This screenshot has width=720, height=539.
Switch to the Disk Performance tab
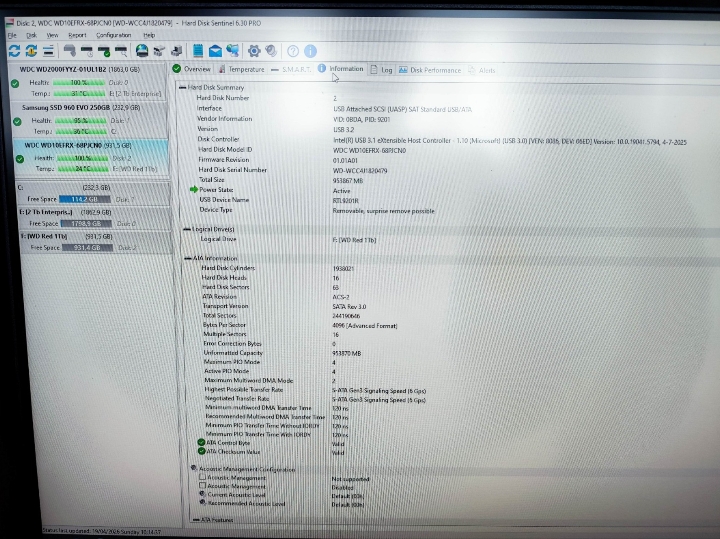click(429, 70)
